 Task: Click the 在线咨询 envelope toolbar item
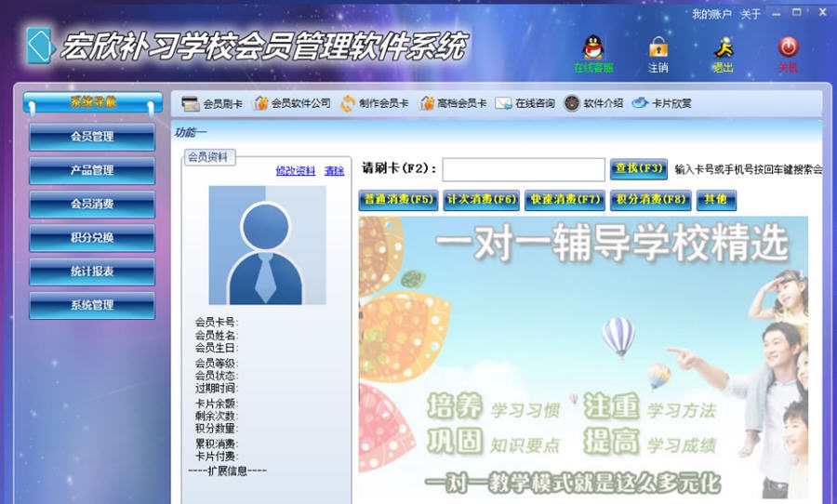[x=525, y=103]
